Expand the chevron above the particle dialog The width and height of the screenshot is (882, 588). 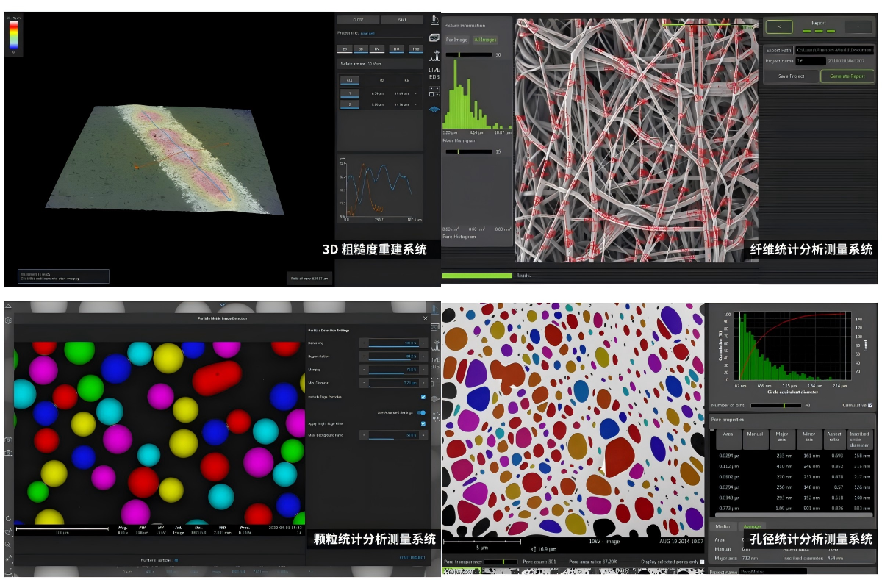click(222, 304)
